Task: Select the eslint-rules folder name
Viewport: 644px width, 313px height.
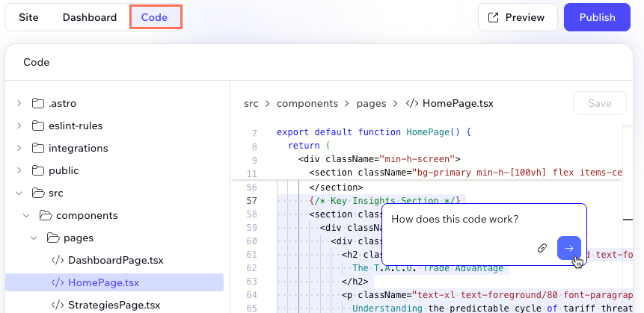Action: point(76,125)
